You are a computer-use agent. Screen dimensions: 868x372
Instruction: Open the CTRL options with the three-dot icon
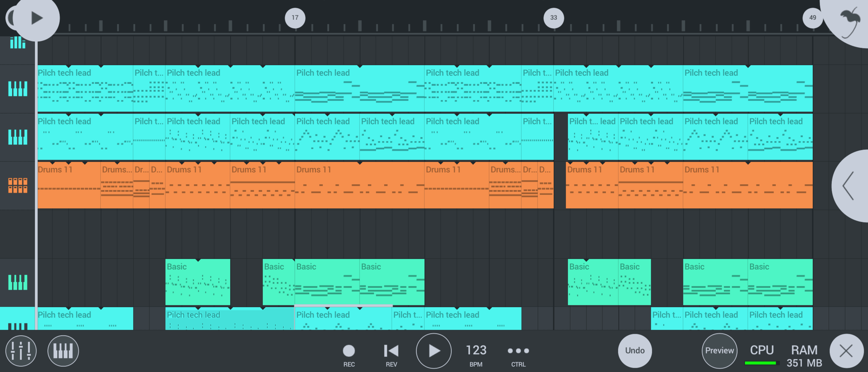pos(518,351)
